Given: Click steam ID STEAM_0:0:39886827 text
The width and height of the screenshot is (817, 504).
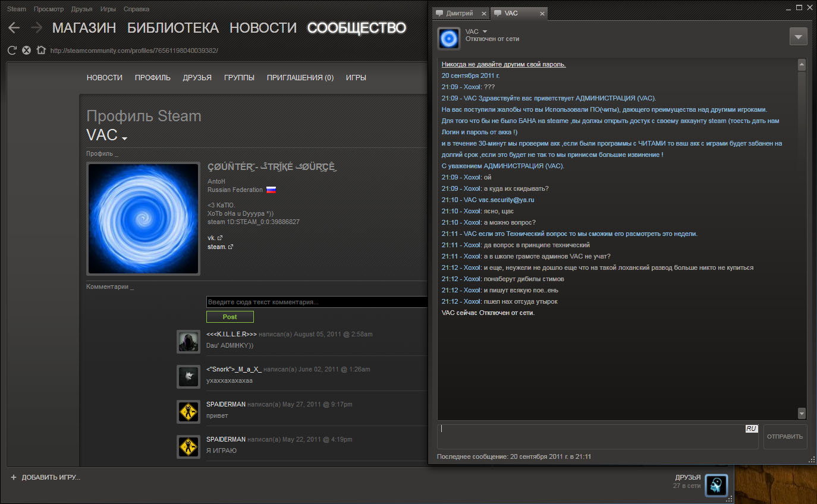Looking at the screenshot, I should tap(253, 222).
